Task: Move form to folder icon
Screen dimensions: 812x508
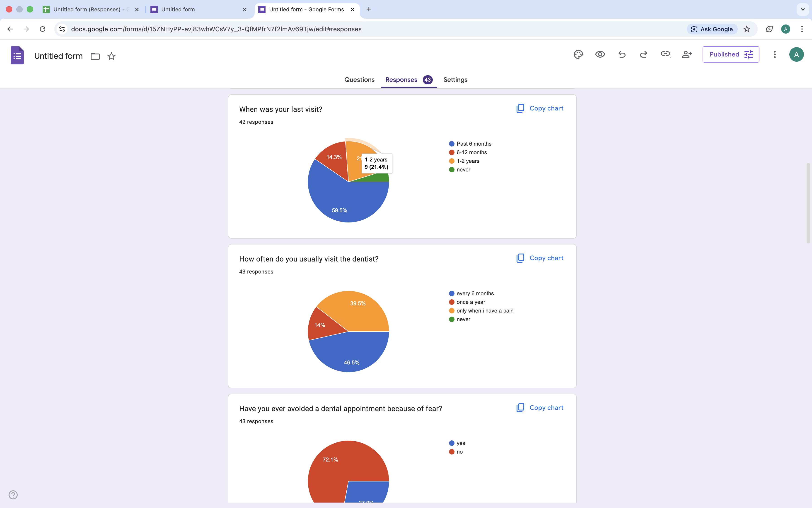Action: [x=95, y=56]
